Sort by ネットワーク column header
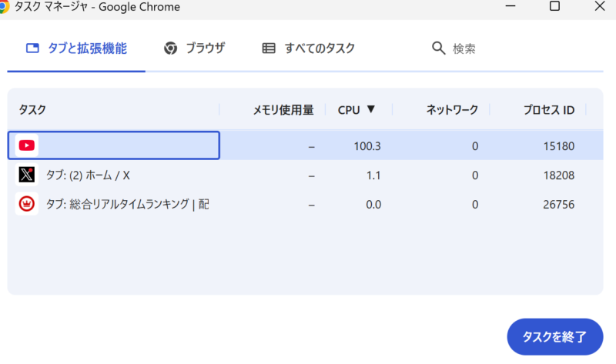Screen dimensions: 616x364 pyautogui.click(x=452, y=110)
